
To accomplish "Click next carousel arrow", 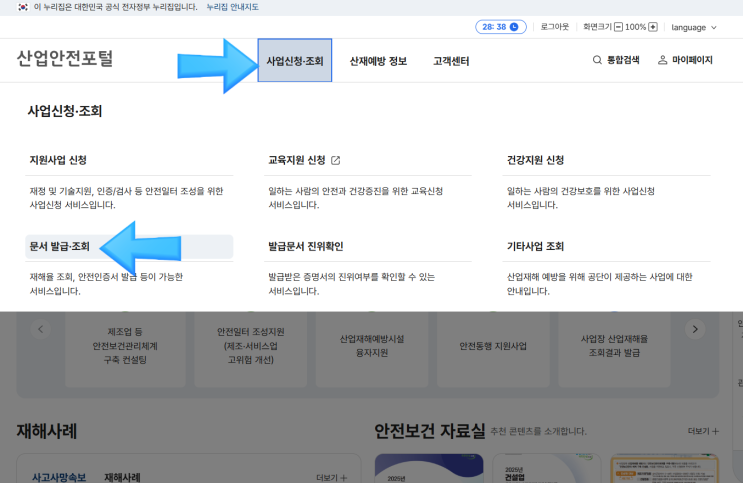I will point(695,329).
